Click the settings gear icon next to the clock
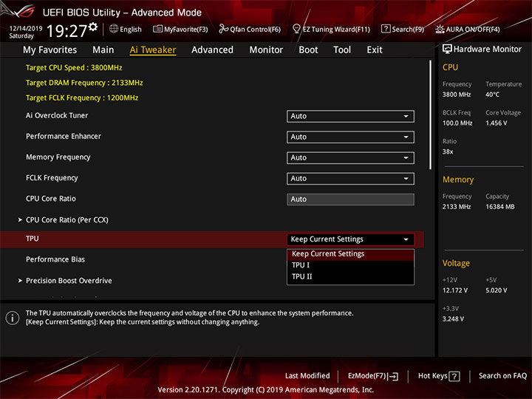This screenshot has height=399, width=532. [93, 27]
